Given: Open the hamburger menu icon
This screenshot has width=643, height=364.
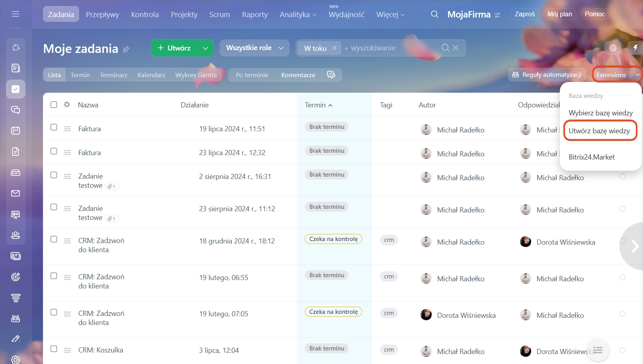Looking at the screenshot, I should 16,14.
